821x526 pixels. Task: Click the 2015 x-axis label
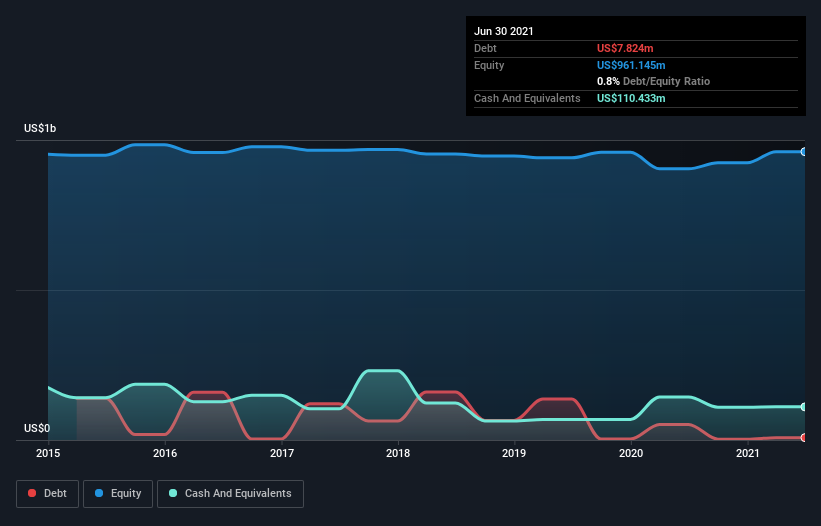click(48, 453)
